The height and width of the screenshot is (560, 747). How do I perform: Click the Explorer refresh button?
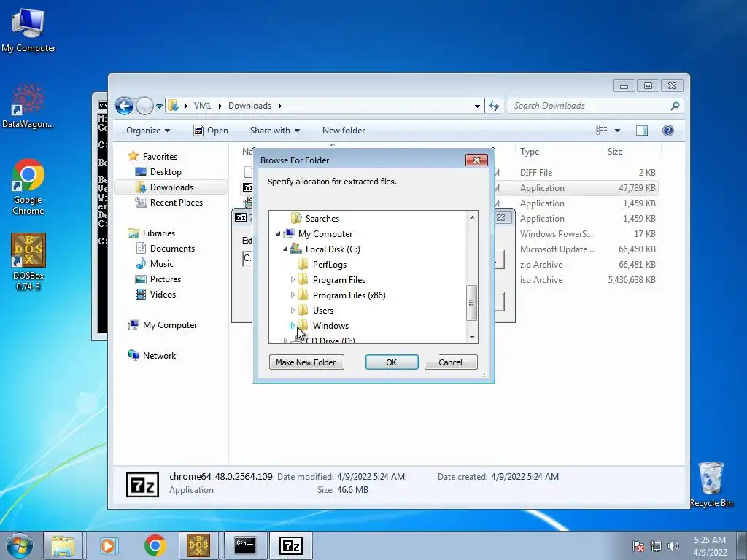[x=494, y=106]
